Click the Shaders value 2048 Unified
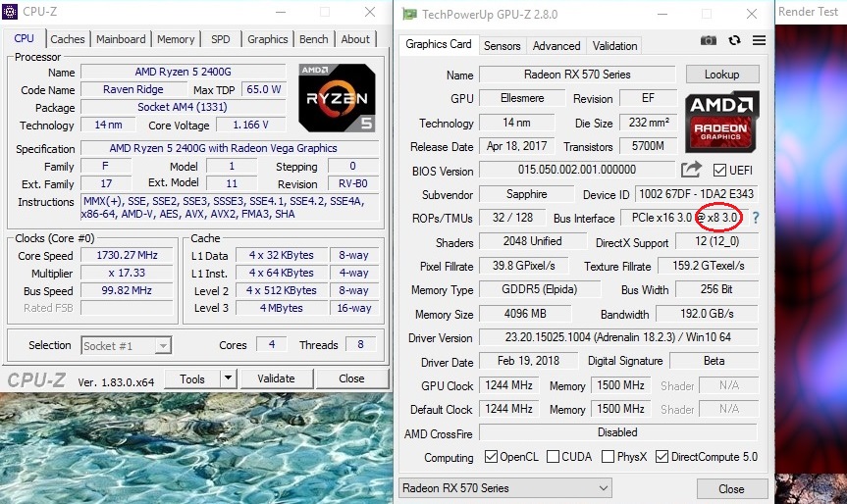 click(533, 241)
